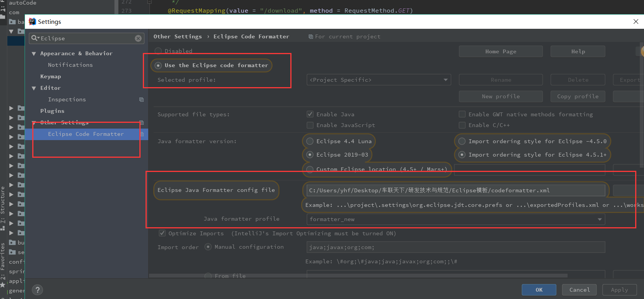Toggle Enable C/C++ checkbox
644x299 pixels.
pos(462,125)
